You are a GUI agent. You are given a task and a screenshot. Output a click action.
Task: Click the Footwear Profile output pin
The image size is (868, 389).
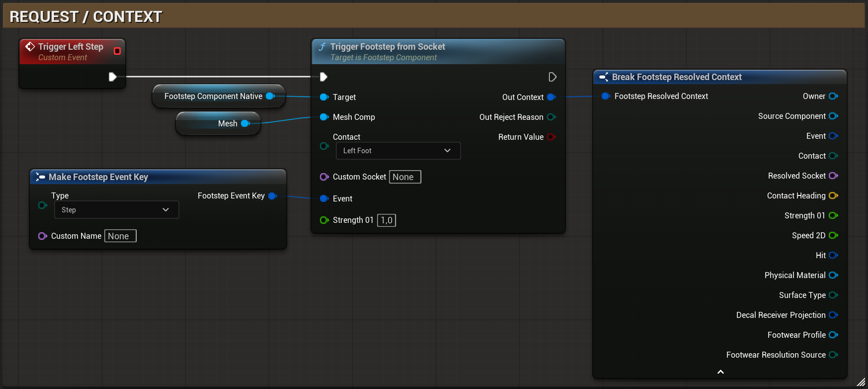[x=834, y=335]
